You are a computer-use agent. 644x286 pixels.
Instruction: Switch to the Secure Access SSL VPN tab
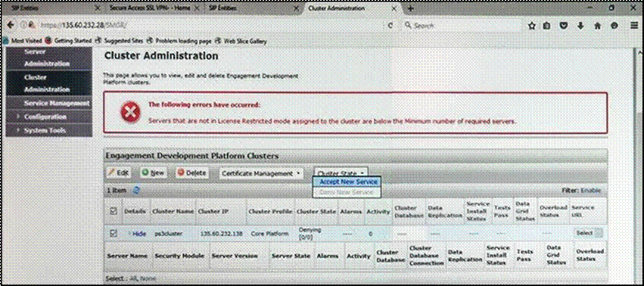pyautogui.click(x=150, y=8)
